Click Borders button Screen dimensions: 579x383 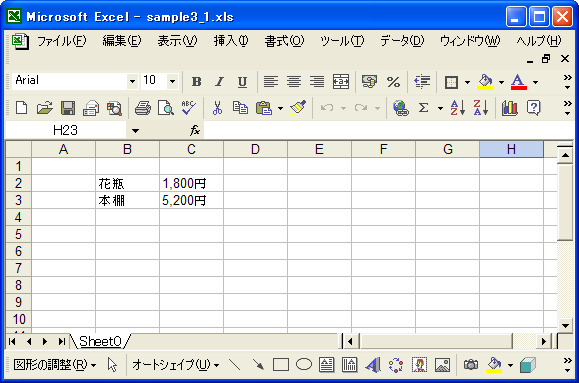451,82
